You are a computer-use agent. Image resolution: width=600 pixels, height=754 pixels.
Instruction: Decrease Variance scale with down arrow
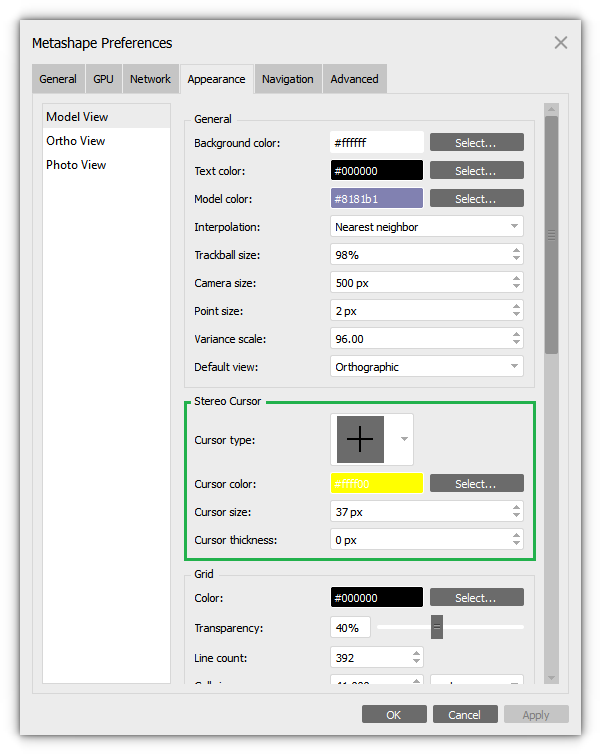coord(516,342)
